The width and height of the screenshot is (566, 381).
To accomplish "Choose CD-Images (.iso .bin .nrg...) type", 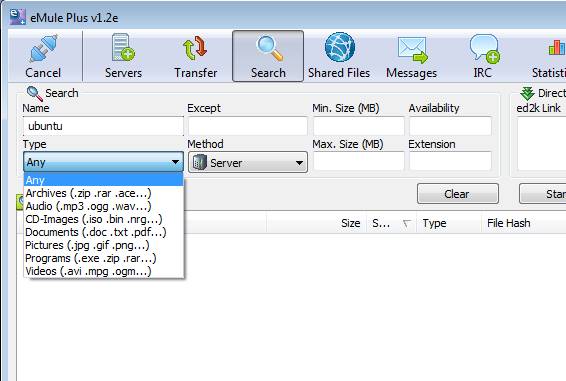I will pyautogui.click(x=104, y=219).
